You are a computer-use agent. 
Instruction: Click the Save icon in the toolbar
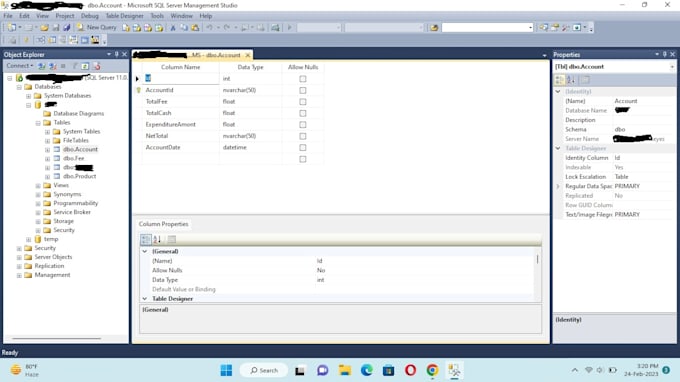click(x=56, y=27)
